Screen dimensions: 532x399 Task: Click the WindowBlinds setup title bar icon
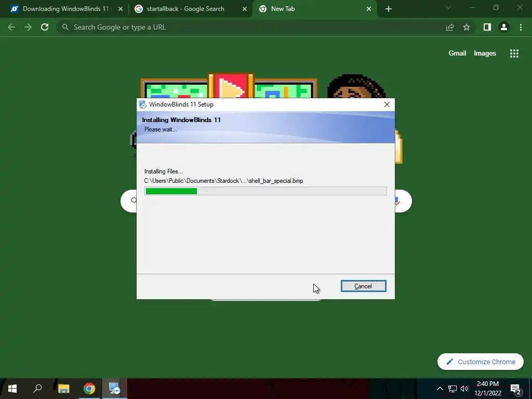tap(143, 104)
